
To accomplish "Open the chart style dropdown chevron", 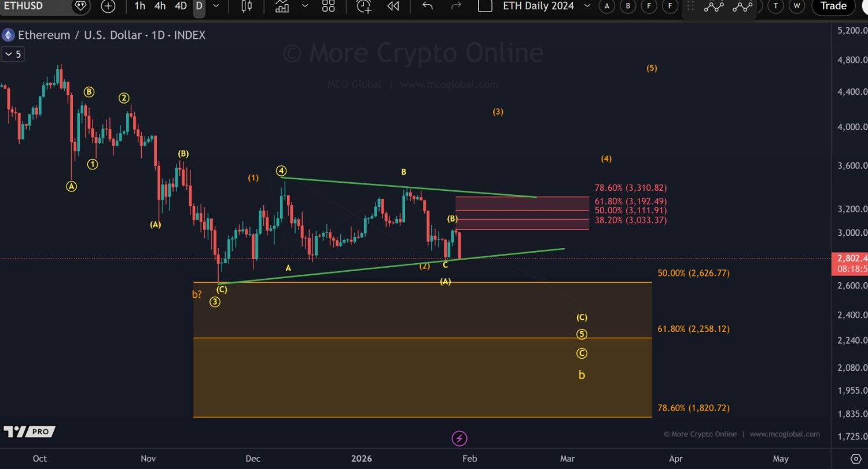I will click(305, 6).
